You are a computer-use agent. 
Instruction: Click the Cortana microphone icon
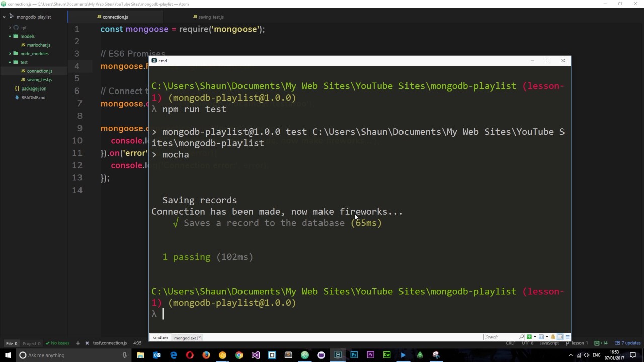coord(124,355)
